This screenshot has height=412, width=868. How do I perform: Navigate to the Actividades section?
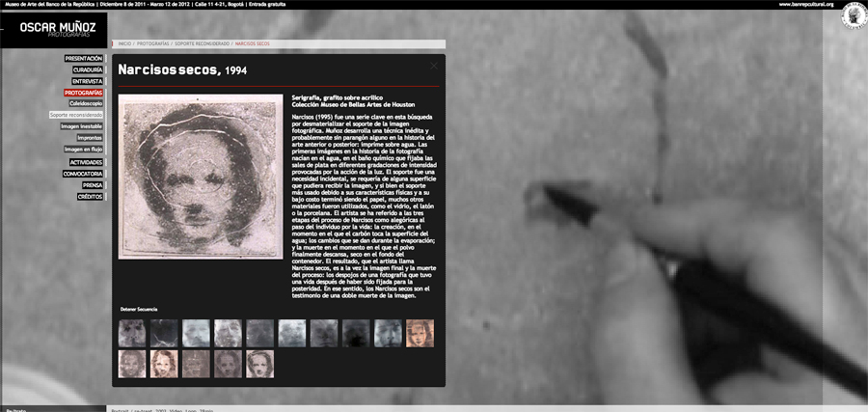click(x=86, y=163)
